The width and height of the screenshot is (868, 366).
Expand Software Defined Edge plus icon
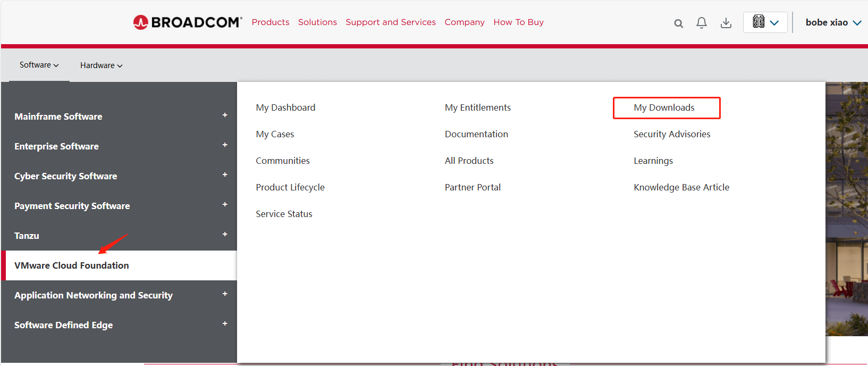(x=225, y=324)
